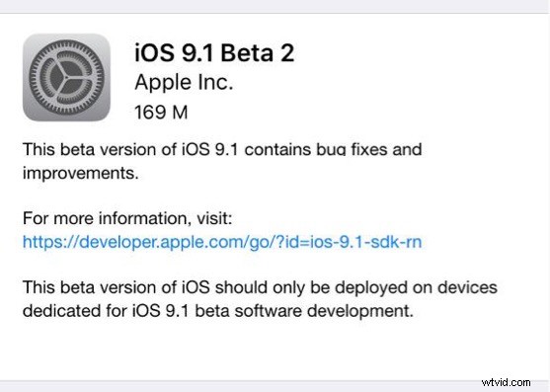Image resolution: width=550 pixels, height=392 pixels.
Task: Click the word "improvements." in the description
Action: (x=81, y=173)
